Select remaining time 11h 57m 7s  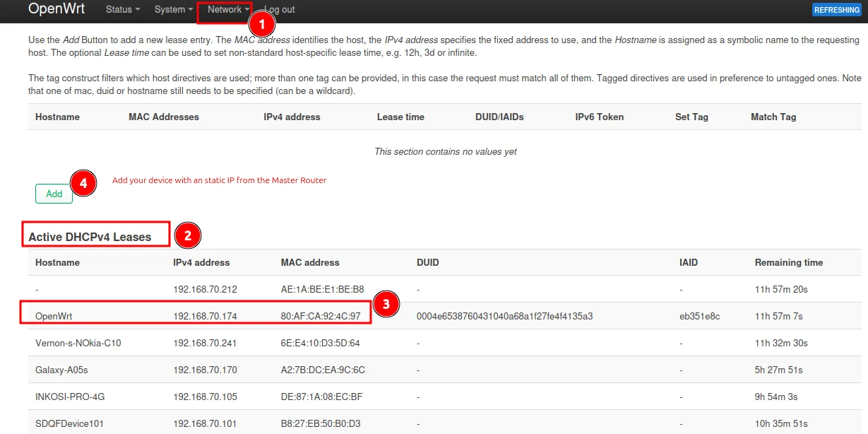pyautogui.click(x=779, y=316)
